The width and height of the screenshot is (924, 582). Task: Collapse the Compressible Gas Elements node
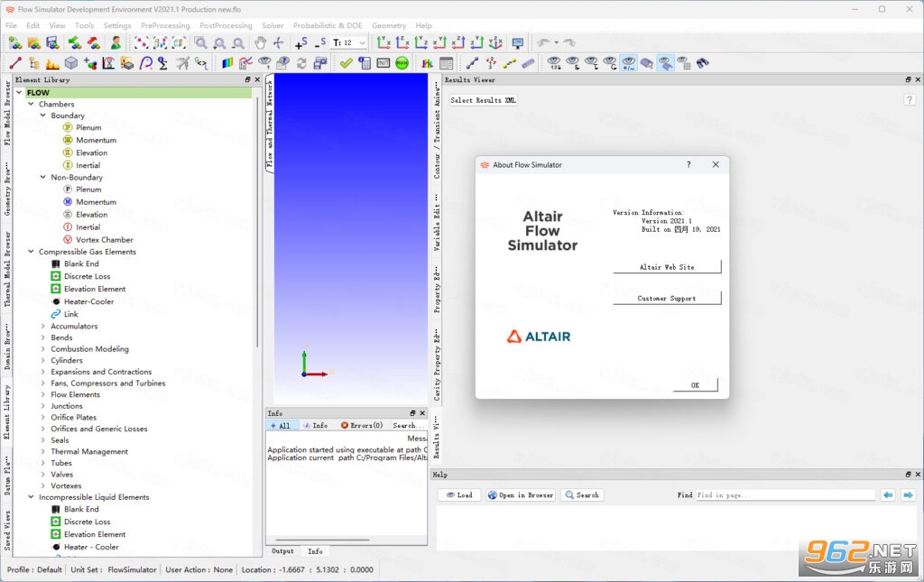click(x=31, y=252)
